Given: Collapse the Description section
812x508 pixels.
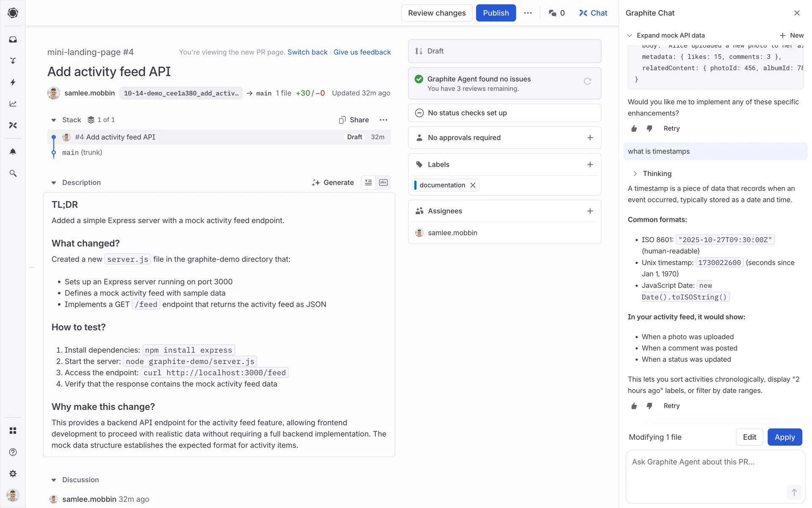Looking at the screenshot, I should [x=54, y=183].
